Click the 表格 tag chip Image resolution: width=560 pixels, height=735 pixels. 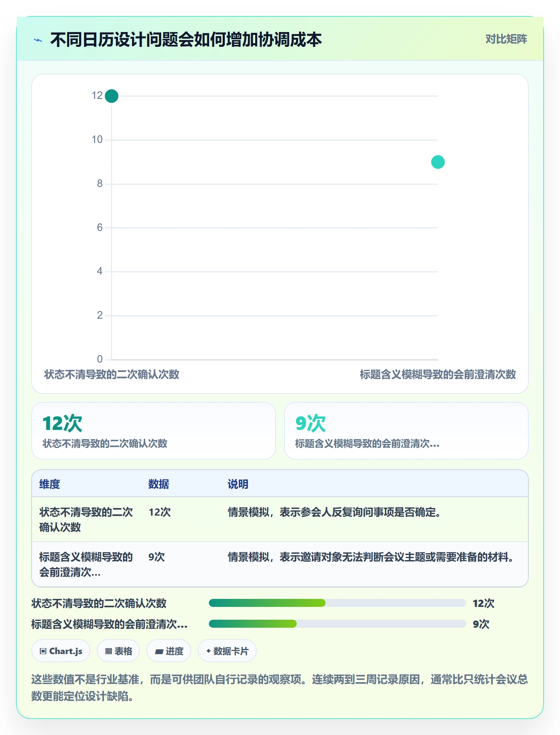[x=118, y=651]
